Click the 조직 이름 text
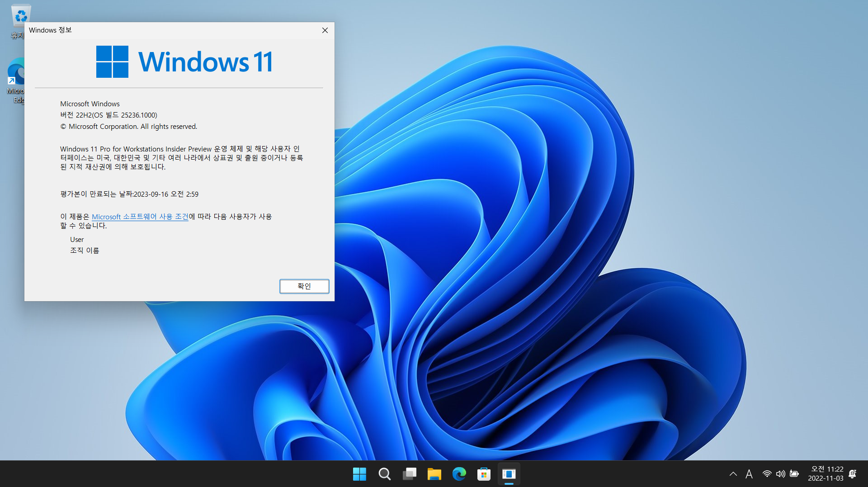The image size is (868, 487). [x=85, y=250]
